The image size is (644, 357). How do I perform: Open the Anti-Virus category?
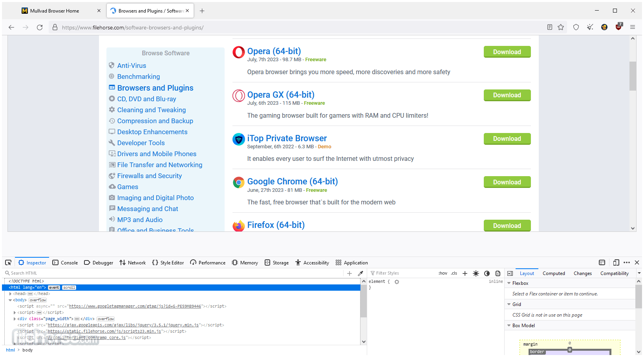tap(132, 66)
